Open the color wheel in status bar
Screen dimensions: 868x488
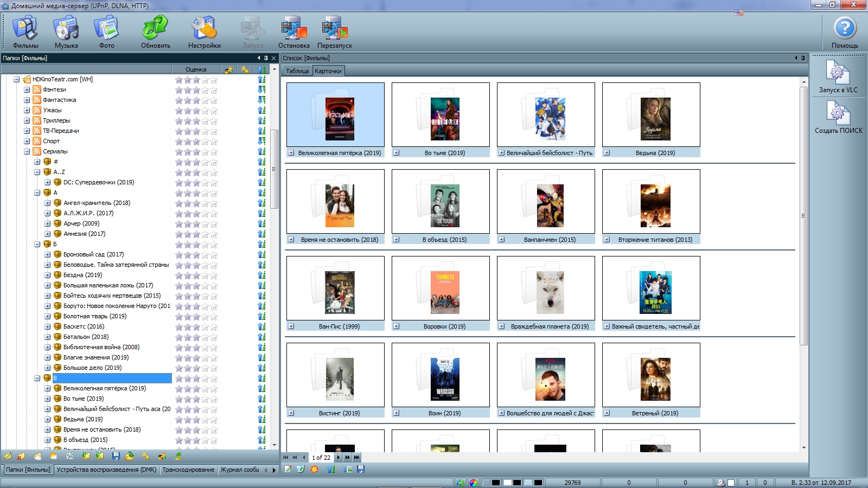point(474,483)
